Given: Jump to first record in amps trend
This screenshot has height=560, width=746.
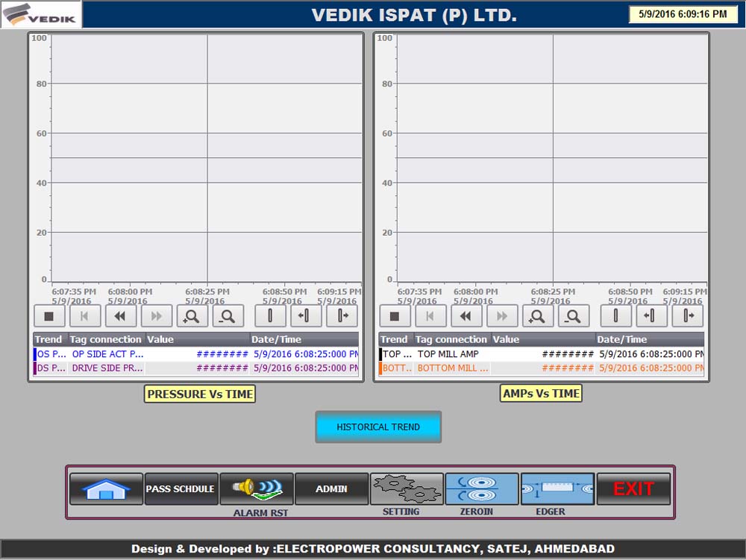Looking at the screenshot, I should pos(430,316).
